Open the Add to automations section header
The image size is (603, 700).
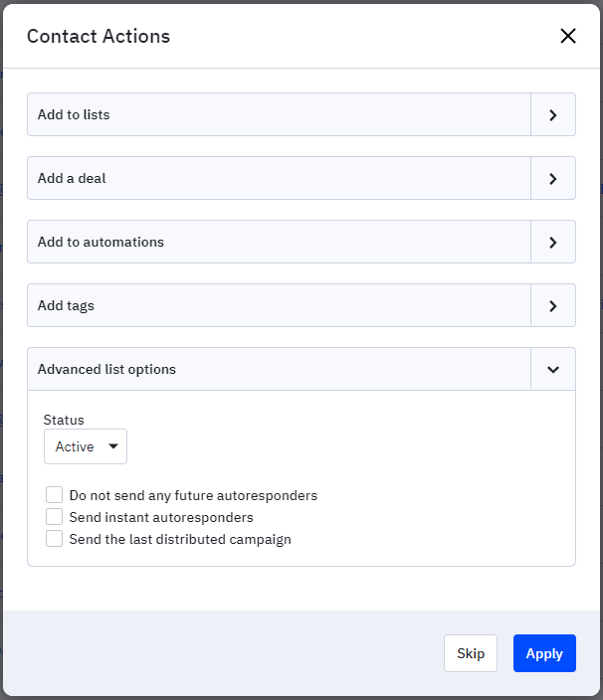coord(100,242)
